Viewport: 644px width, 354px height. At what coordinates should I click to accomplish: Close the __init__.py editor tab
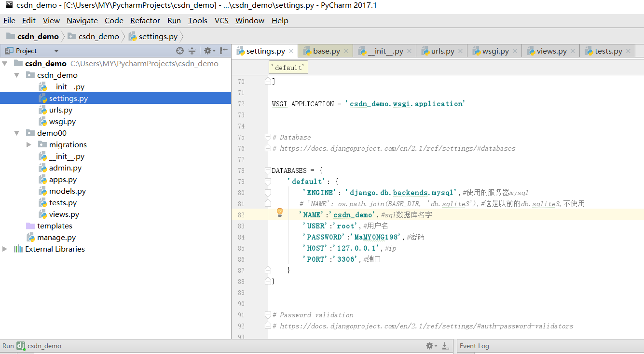[x=410, y=51]
